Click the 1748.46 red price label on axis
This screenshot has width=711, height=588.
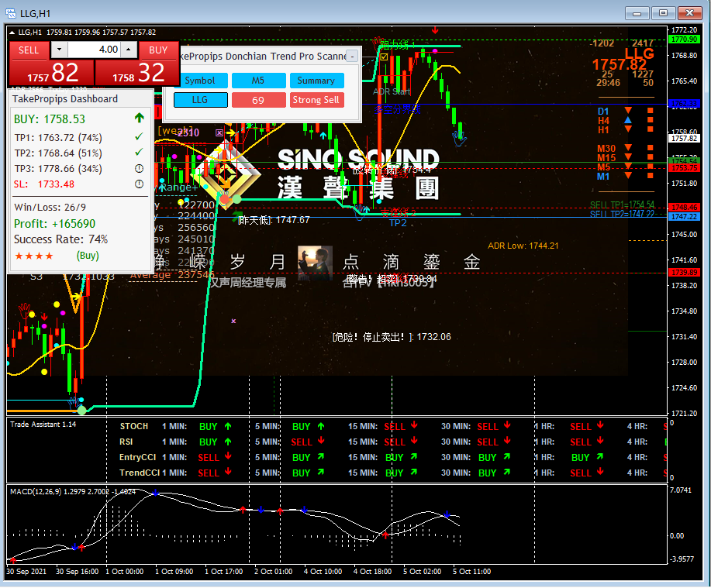[x=685, y=207]
